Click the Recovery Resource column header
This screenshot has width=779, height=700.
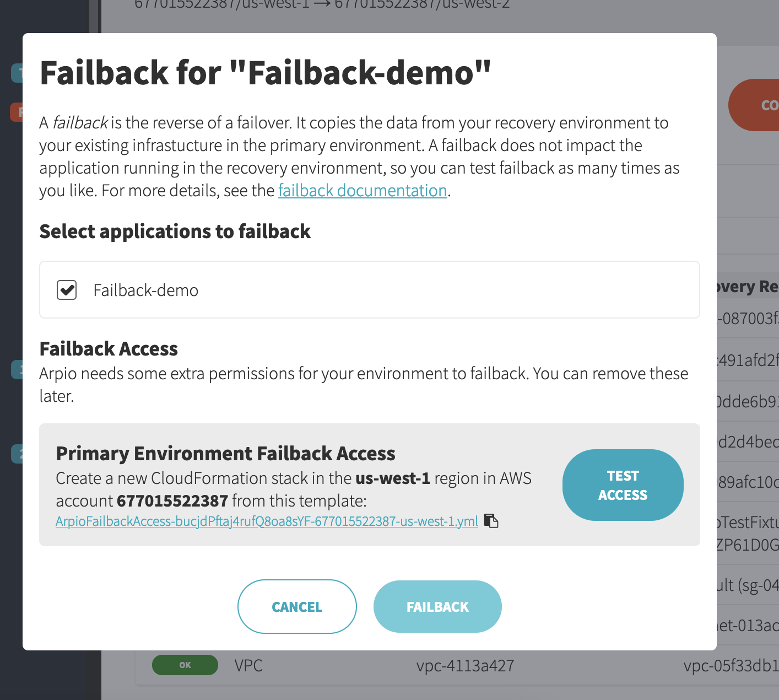(x=748, y=287)
